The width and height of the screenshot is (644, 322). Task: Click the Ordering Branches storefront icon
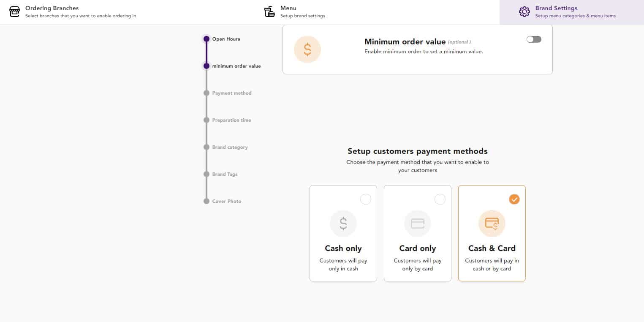[x=14, y=12]
